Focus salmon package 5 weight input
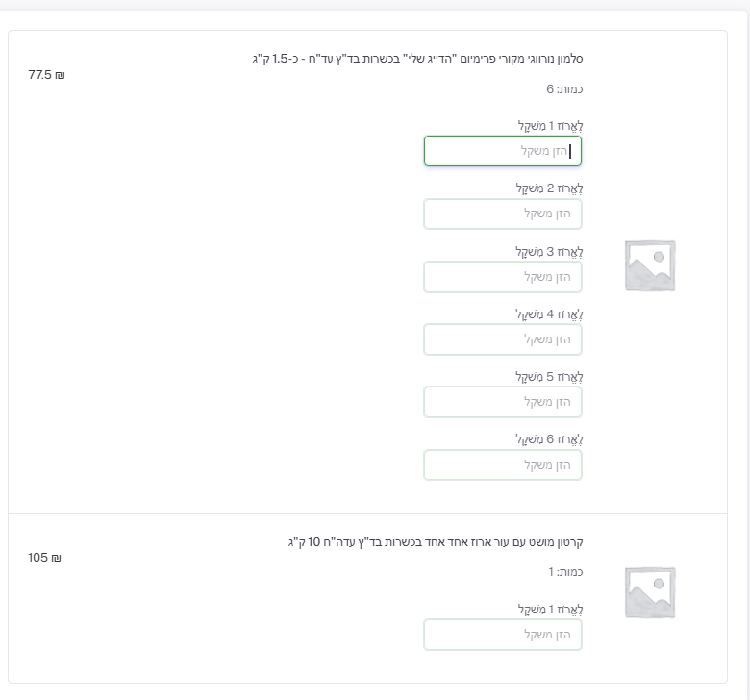The width and height of the screenshot is (750, 700). tap(502, 402)
